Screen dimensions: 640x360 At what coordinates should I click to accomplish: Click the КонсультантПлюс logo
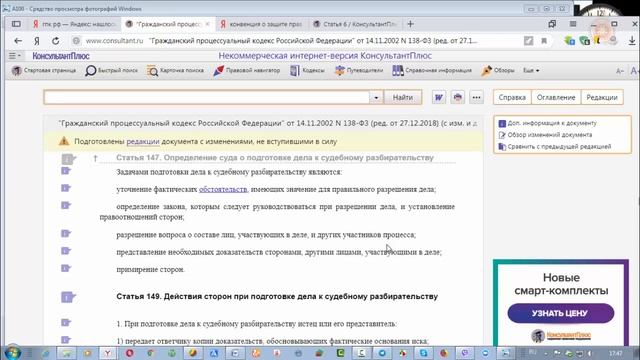point(61,56)
